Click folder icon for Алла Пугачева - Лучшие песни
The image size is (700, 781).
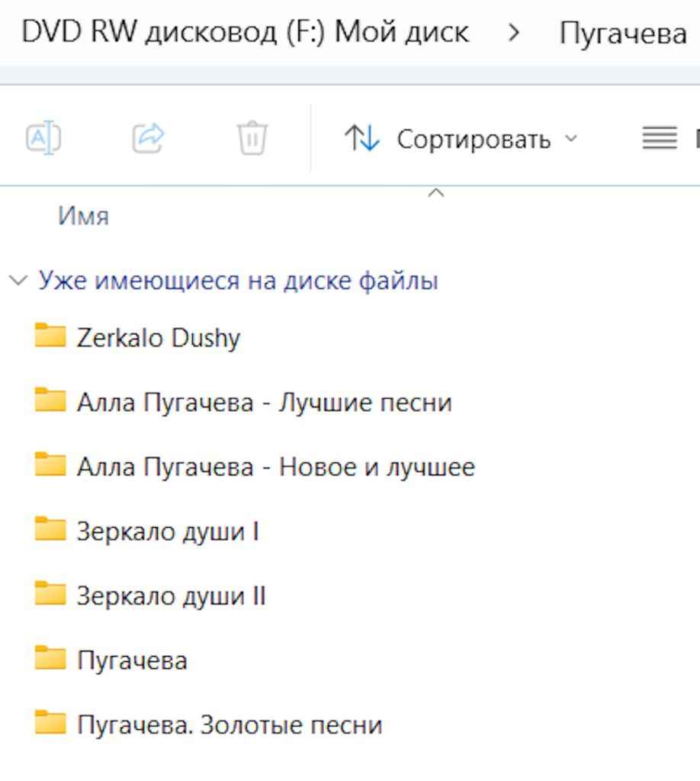[50, 400]
